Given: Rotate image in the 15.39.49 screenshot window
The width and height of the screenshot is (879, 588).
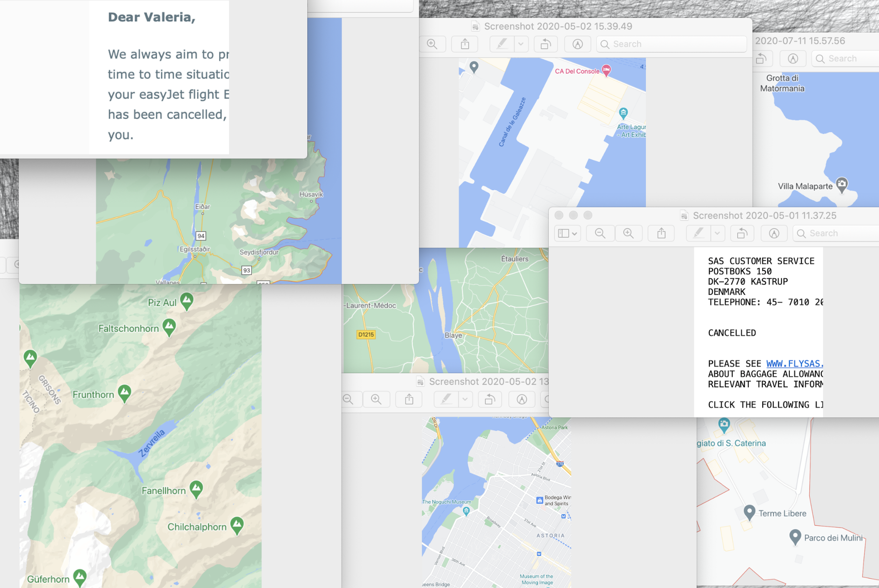Looking at the screenshot, I should click(545, 44).
